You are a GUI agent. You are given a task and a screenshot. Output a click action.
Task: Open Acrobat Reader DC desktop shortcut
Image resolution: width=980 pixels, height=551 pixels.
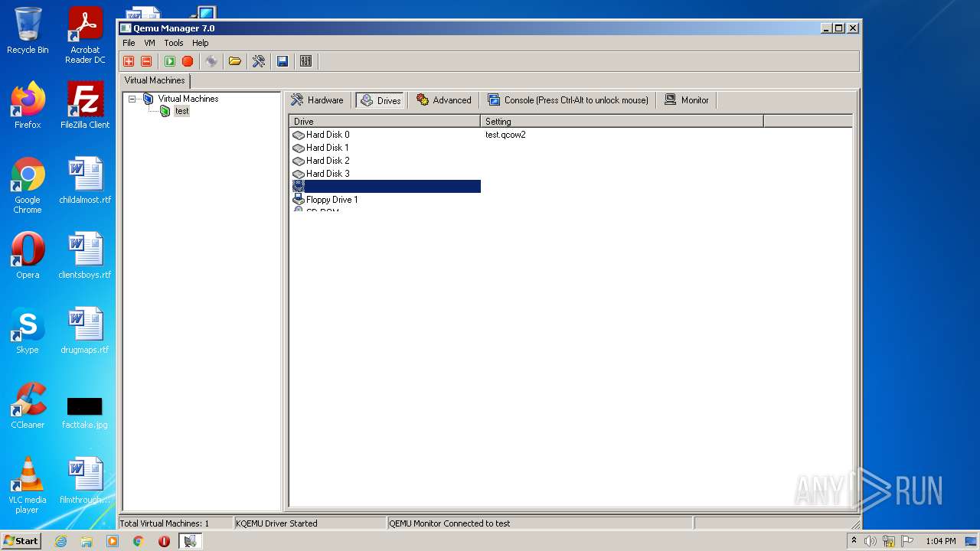click(x=85, y=34)
